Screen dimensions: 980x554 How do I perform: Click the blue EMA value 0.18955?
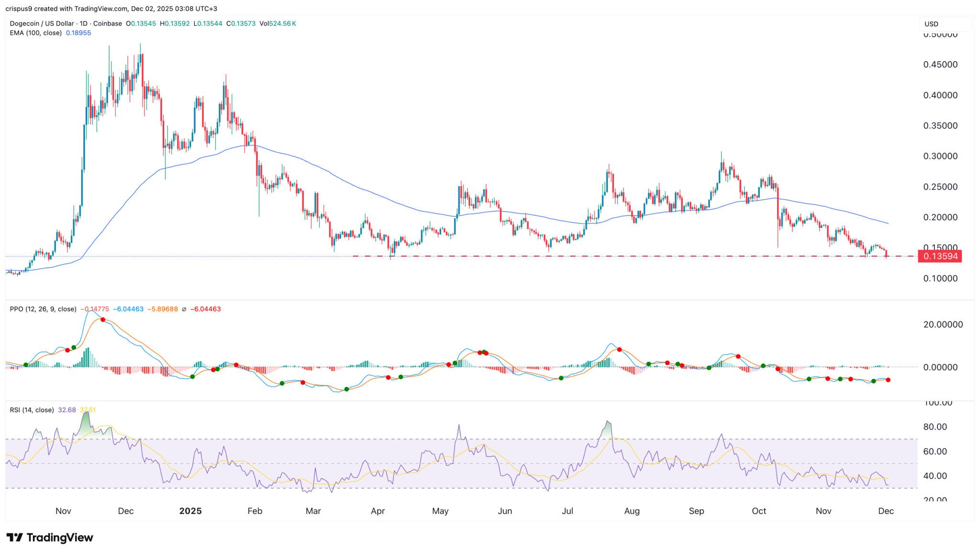pos(79,33)
